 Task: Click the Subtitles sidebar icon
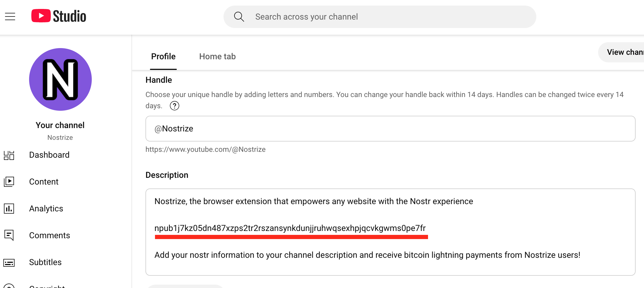coord(9,263)
